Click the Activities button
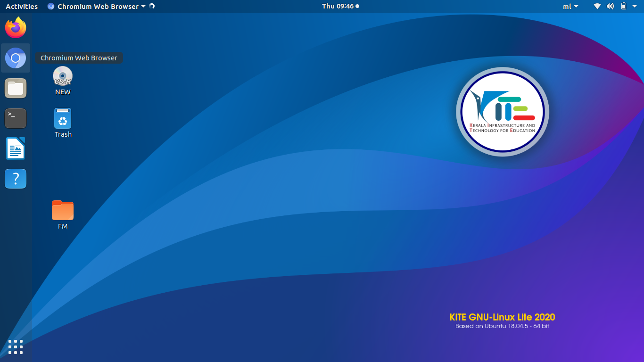The image size is (644, 362). 22,7
